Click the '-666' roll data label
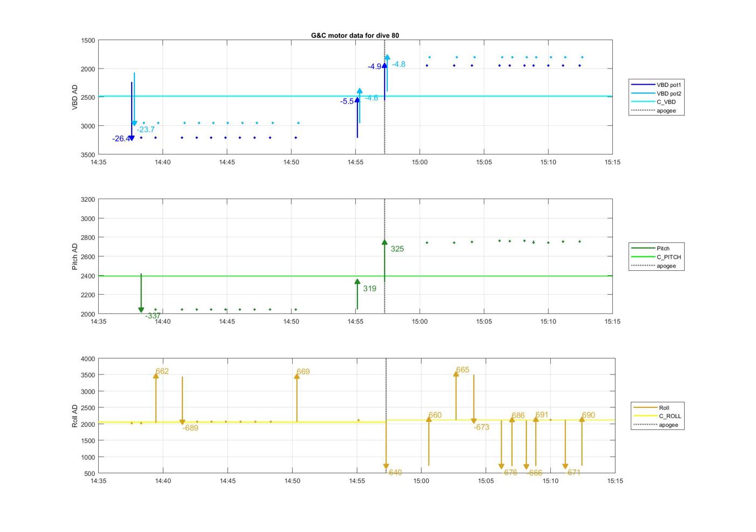This screenshot has width=756, height=532. coord(535,473)
